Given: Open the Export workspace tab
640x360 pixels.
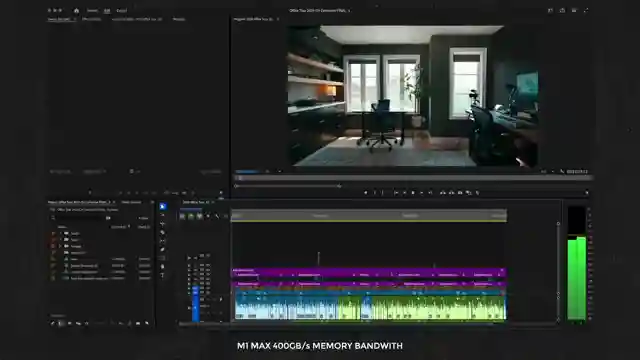Looking at the screenshot, I should pos(122,11).
